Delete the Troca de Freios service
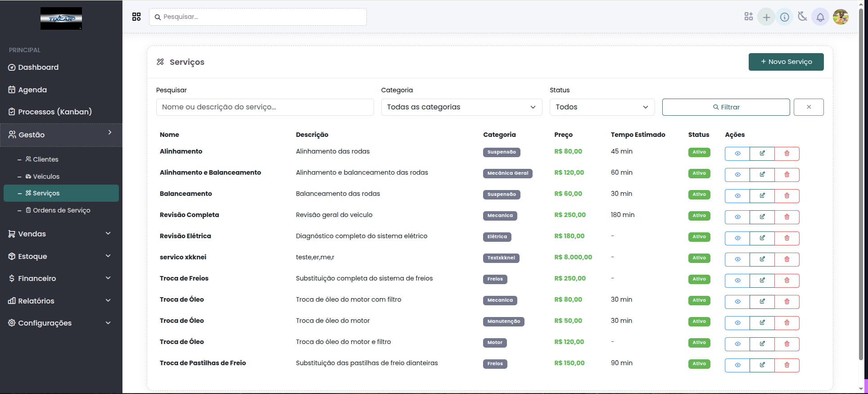868x394 pixels. [x=787, y=281]
